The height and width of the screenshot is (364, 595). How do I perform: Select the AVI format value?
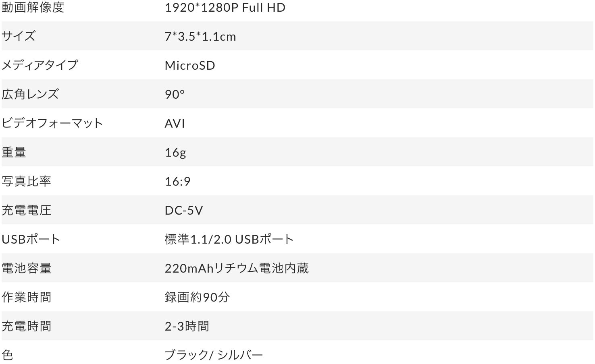175,124
